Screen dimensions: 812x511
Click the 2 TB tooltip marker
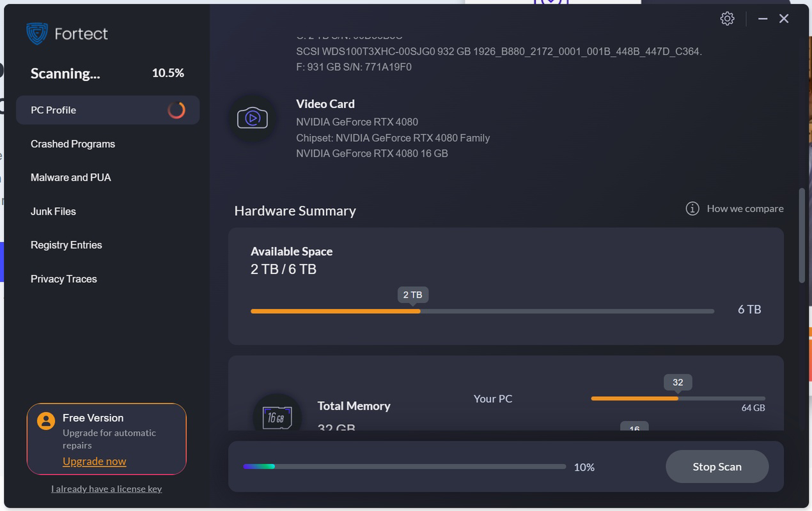(x=412, y=294)
